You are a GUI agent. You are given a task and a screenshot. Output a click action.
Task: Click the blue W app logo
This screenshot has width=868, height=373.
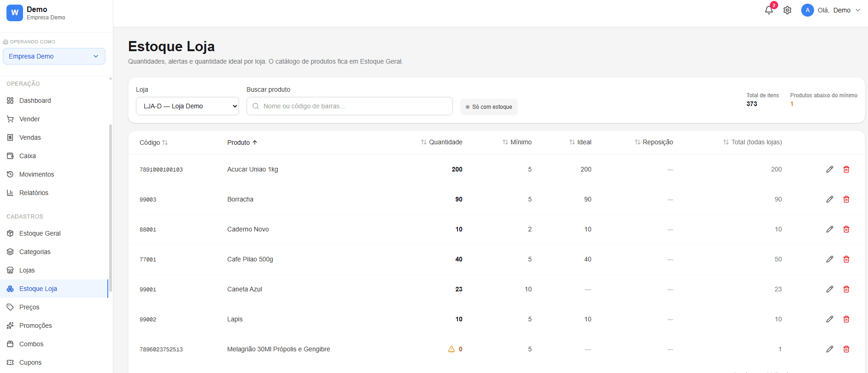[x=15, y=12]
